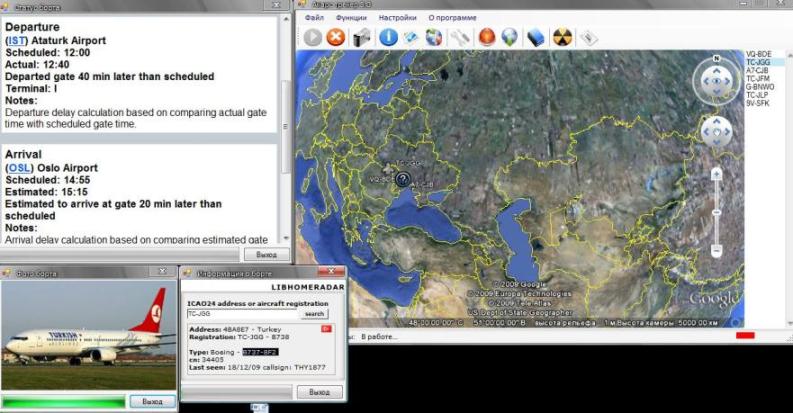
Task: Click the hand pan control on map
Action: click(716, 132)
